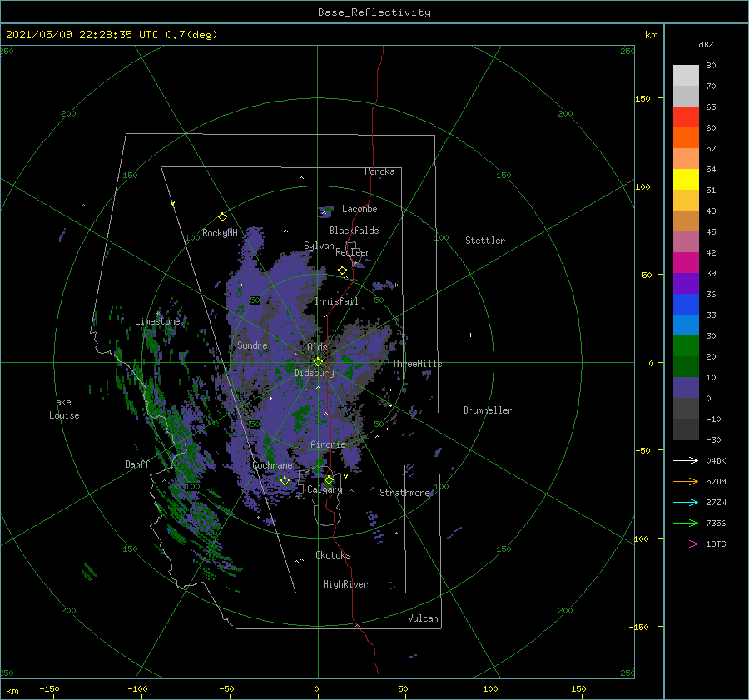
Task: Click the cyan 27ZW arrow in legend
Action: coord(686,502)
